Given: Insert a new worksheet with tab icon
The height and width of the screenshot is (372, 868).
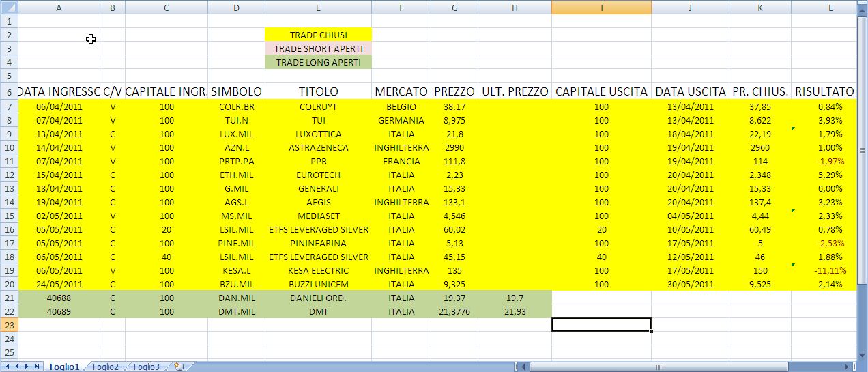Looking at the screenshot, I should tap(179, 367).
